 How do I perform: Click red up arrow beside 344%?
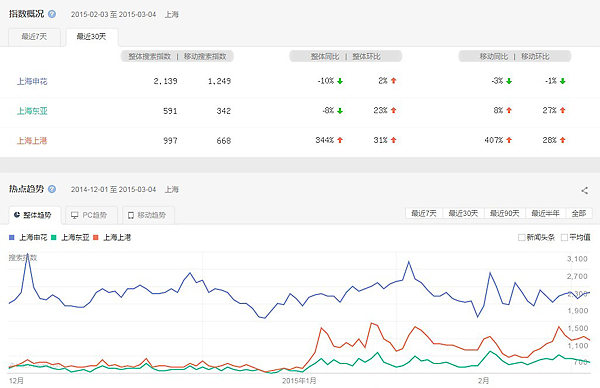coord(340,140)
